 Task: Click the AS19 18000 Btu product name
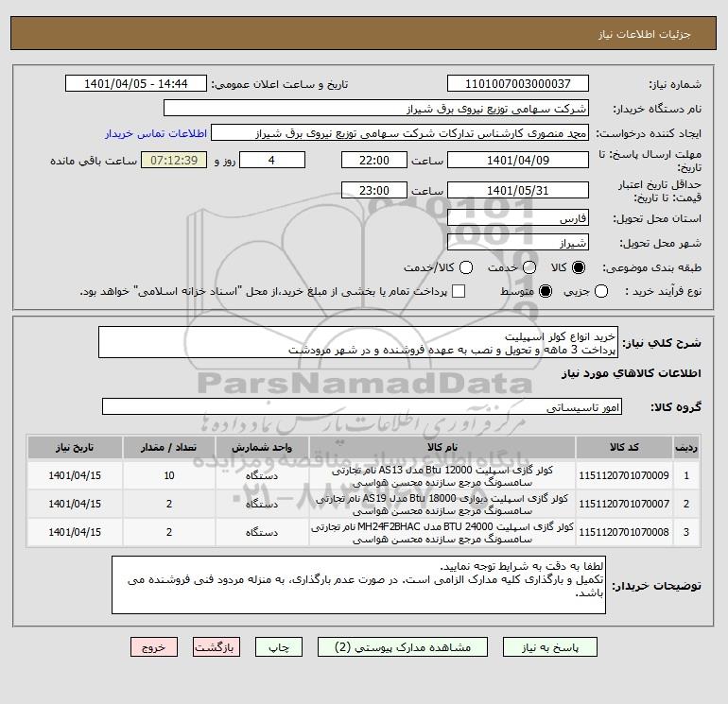tap(442, 505)
